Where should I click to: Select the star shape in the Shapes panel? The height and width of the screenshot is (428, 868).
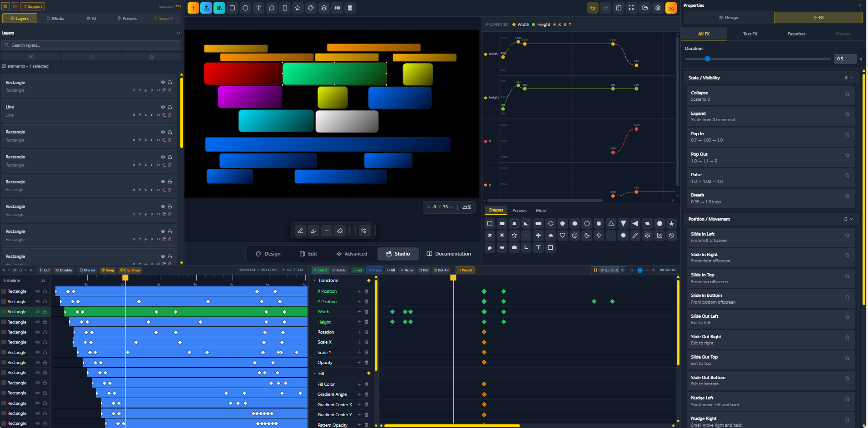pos(672,223)
